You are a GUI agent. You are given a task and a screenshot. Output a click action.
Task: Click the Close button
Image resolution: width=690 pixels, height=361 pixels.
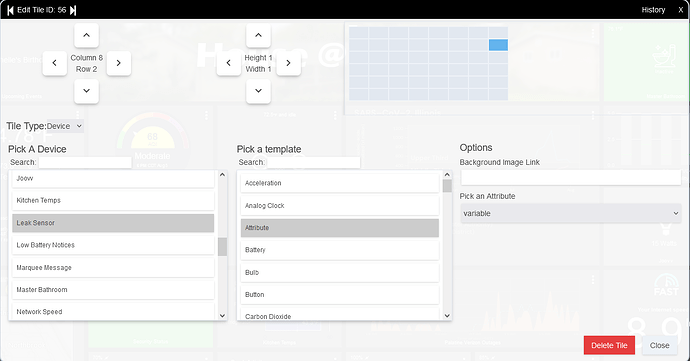(x=659, y=345)
